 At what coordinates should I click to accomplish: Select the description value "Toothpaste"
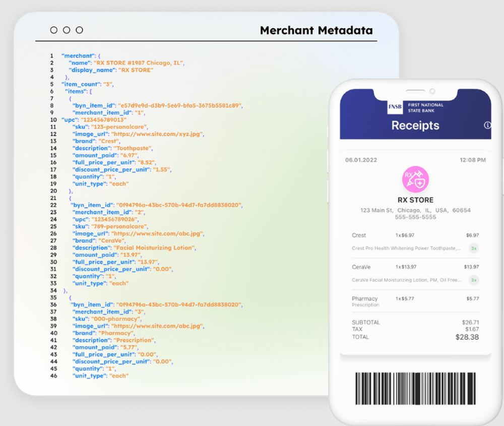[x=133, y=148]
